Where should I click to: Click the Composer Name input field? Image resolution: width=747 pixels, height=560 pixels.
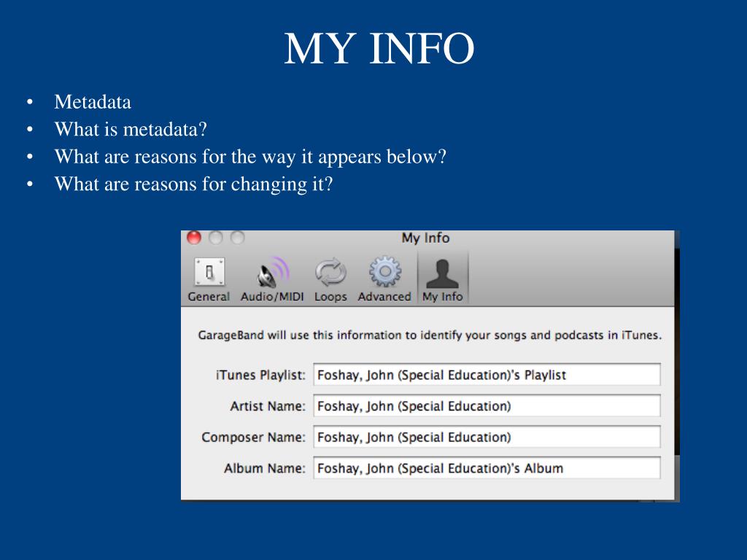[x=487, y=437]
